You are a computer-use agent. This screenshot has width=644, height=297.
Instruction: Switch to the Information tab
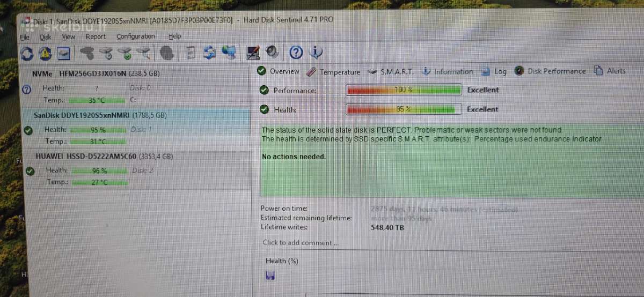coord(448,71)
